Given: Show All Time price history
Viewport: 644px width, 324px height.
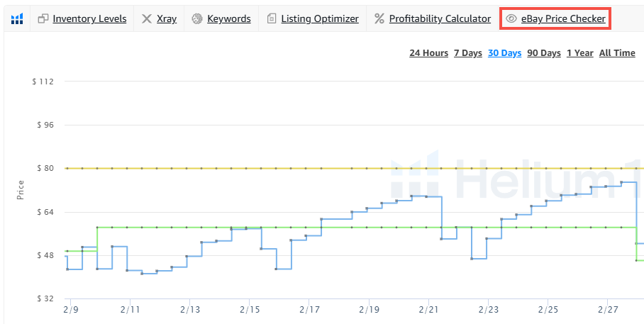Looking at the screenshot, I should coord(617,53).
